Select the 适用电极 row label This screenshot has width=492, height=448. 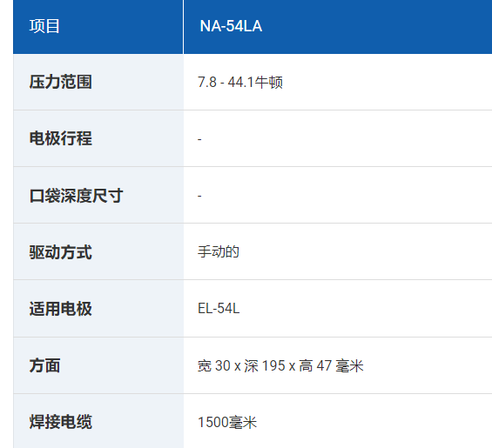[61, 309]
